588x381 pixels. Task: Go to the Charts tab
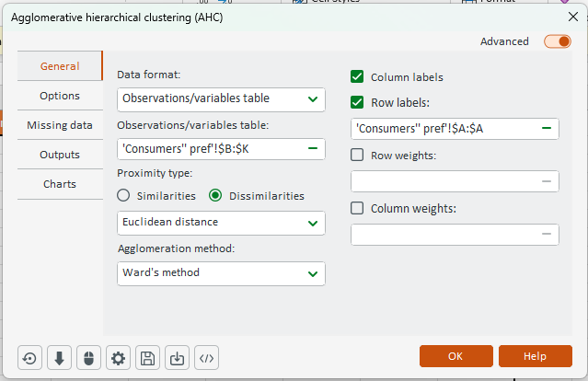tap(60, 184)
